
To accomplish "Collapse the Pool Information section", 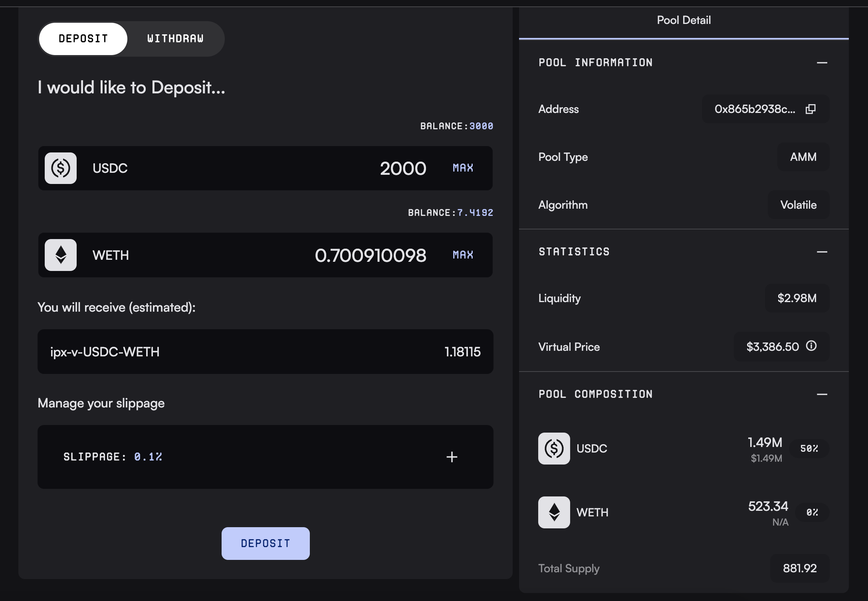I will (x=822, y=63).
